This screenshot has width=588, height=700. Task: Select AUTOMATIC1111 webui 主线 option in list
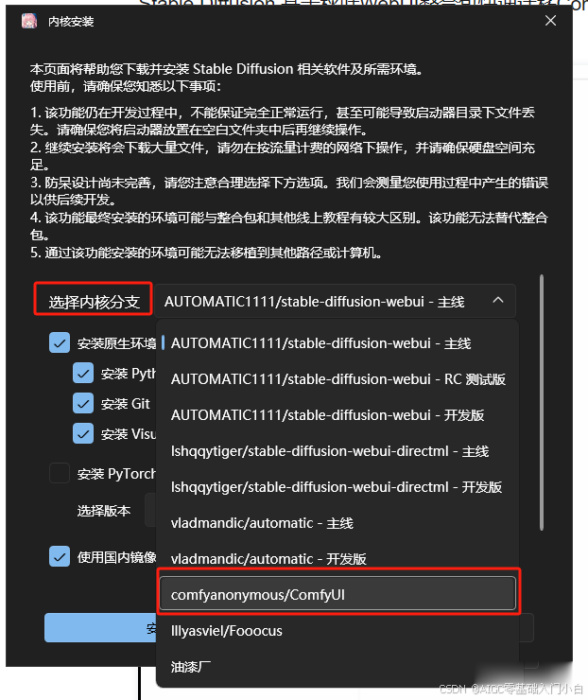coord(337,343)
